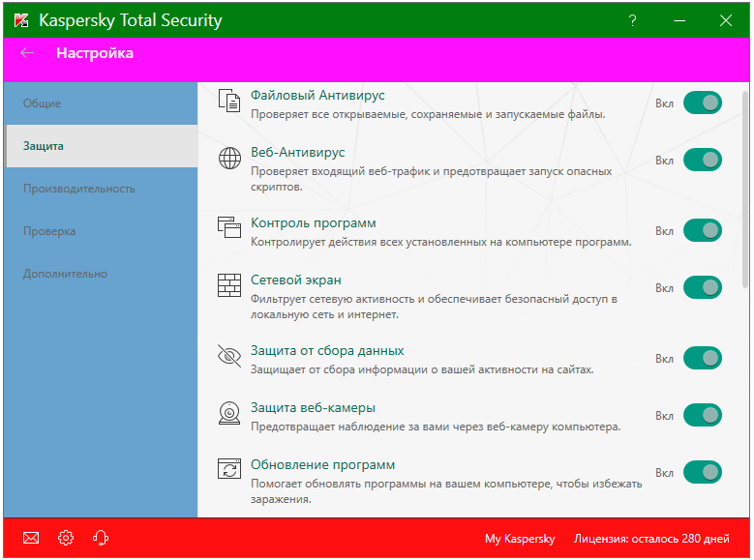Click the vertical scrollbar in settings list
The width and height of the screenshot is (754, 560).
tap(744, 193)
